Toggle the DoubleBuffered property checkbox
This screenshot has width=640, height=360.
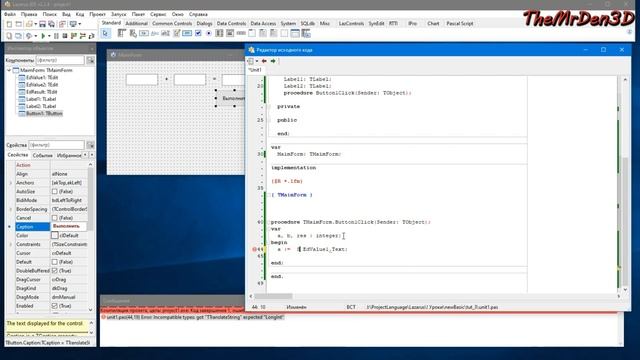(x=55, y=271)
